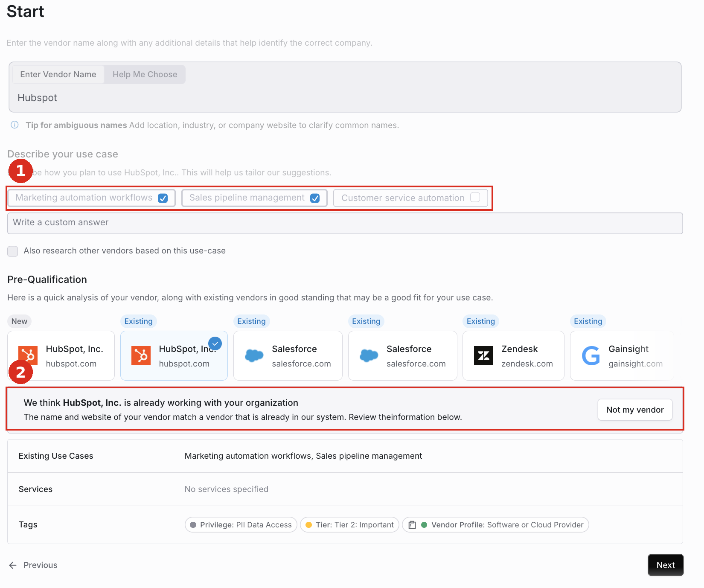This screenshot has width=704, height=588.
Task: Click the No services specified text
Action: click(227, 489)
